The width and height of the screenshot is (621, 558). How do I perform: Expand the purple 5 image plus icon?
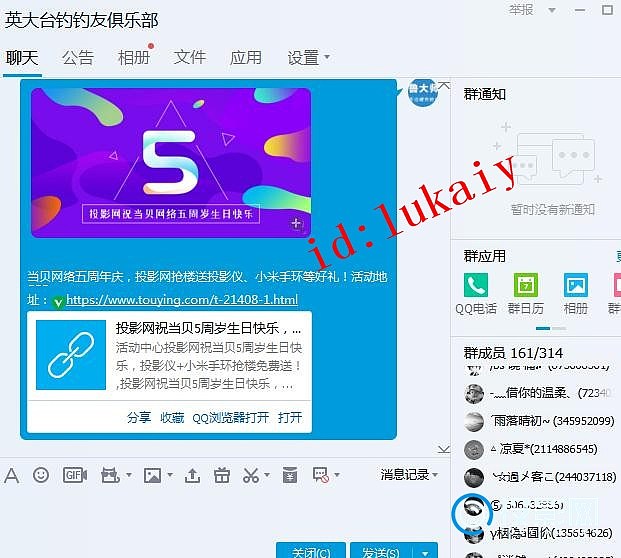point(296,224)
